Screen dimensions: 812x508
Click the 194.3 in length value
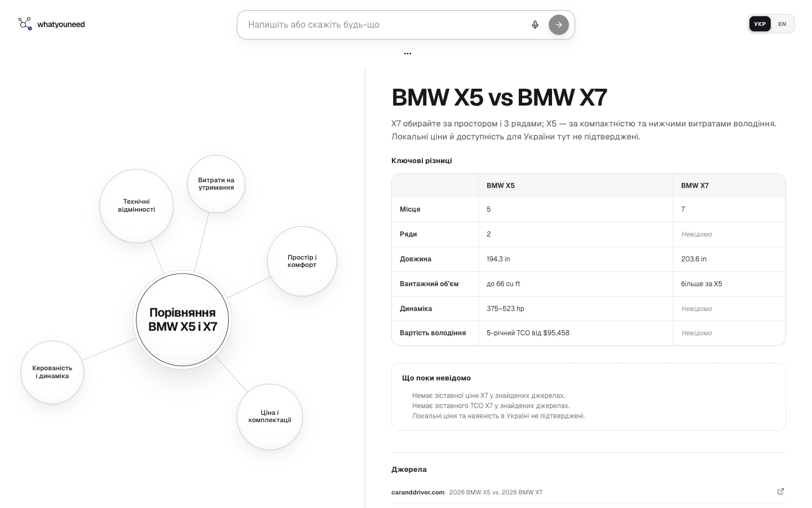[x=498, y=259]
